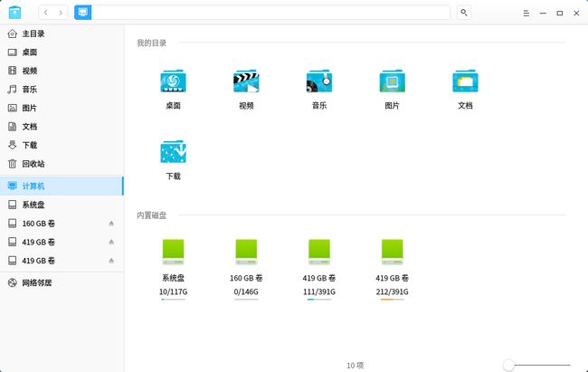Adjust the icon size zoom slider
The height and width of the screenshot is (372, 588).
pyautogui.click(x=537, y=365)
